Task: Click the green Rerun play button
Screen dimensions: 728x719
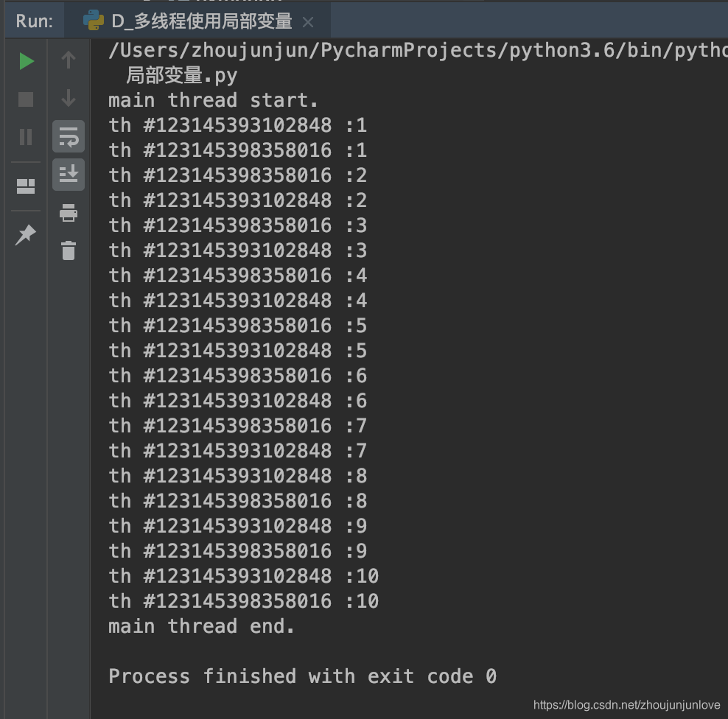Action: click(27, 61)
